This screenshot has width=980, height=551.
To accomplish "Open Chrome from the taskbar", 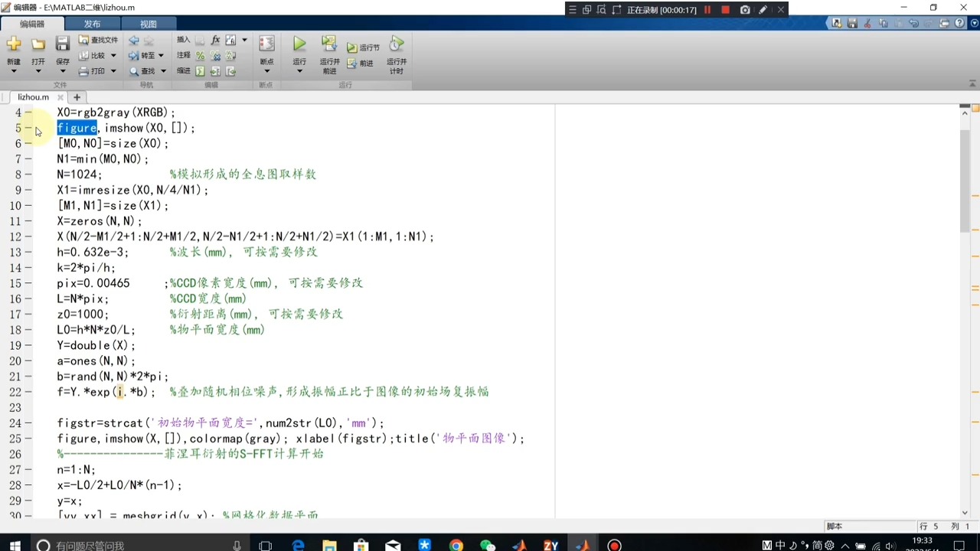I will (x=456, y=546).
